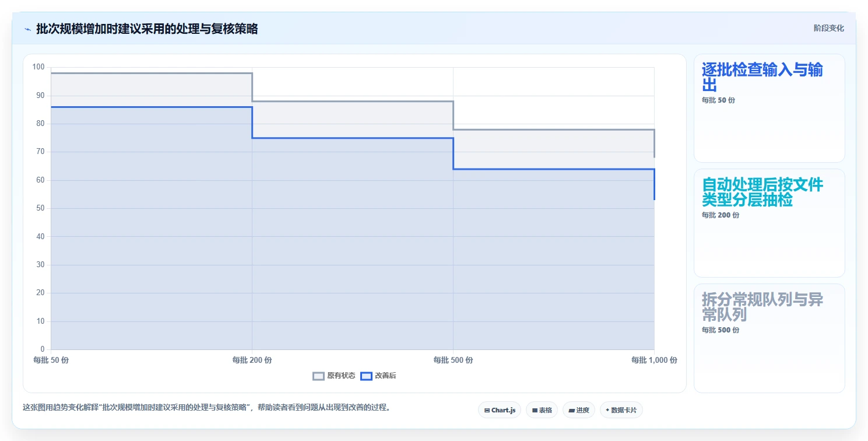Click the 表格 tag icon
Image resolution: width=868 pixels, height=441 pixels.
tap(535, 411)
